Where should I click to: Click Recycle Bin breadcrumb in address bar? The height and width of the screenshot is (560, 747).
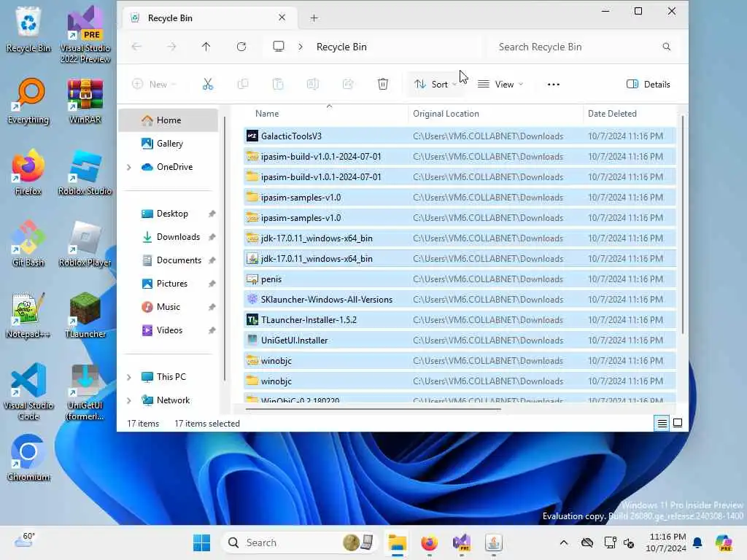pyautogui.click(x=341, y=47)
